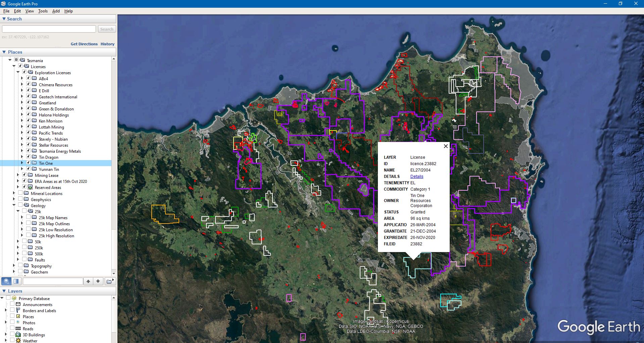Enable the Mineral Locations checkbox

click(20, 193)
